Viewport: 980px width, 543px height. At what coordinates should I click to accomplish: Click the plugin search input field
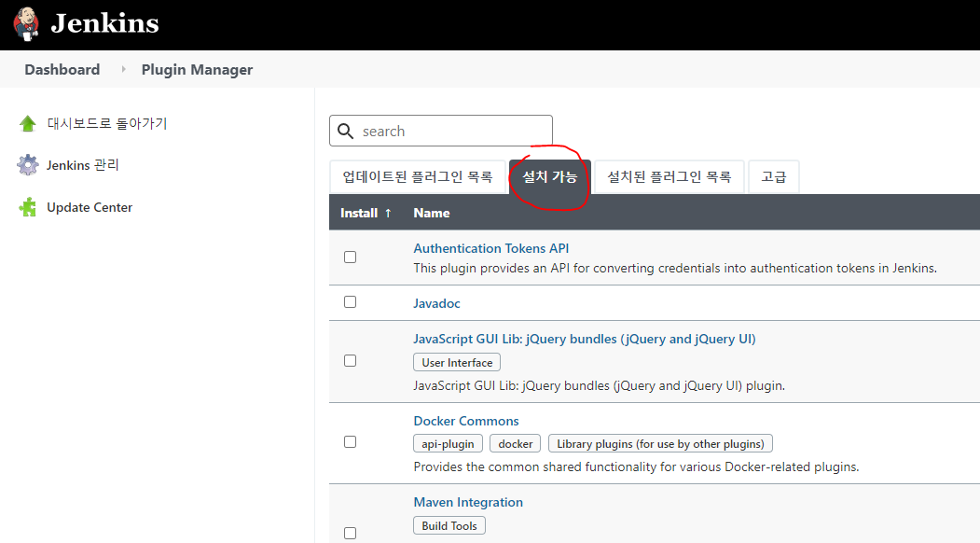point(441,131)
